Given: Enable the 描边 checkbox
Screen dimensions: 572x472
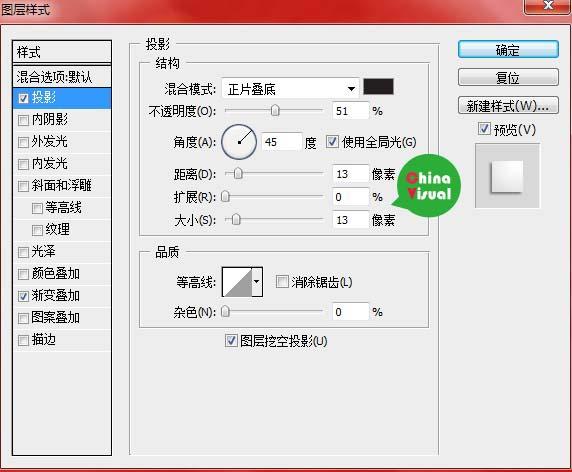Looking at the screenshot, I should point(23,341).
